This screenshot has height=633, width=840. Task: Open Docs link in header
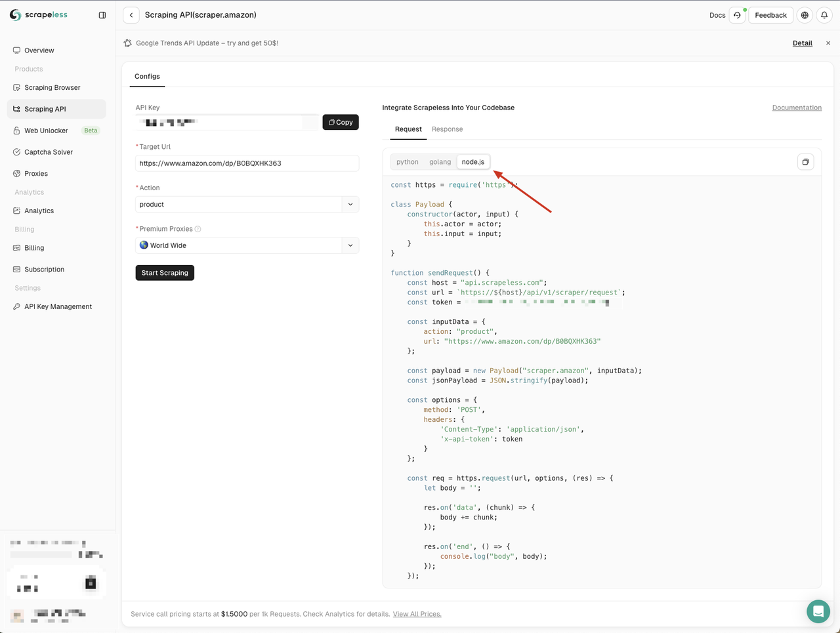(717, 15)
